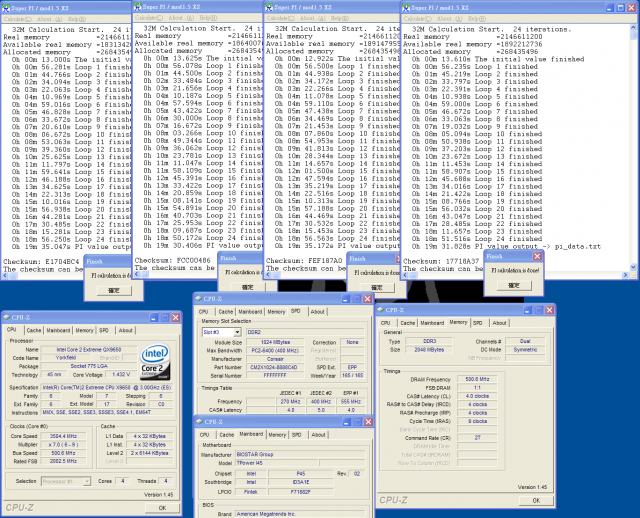Click Super PI icon of window with checksum FEF187A0

coord(269,7)
